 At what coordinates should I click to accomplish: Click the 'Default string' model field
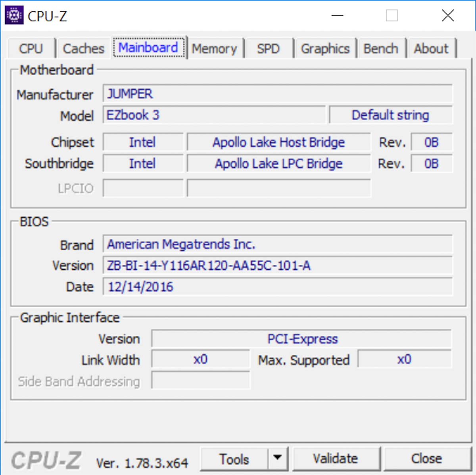(x=391, y=115)
